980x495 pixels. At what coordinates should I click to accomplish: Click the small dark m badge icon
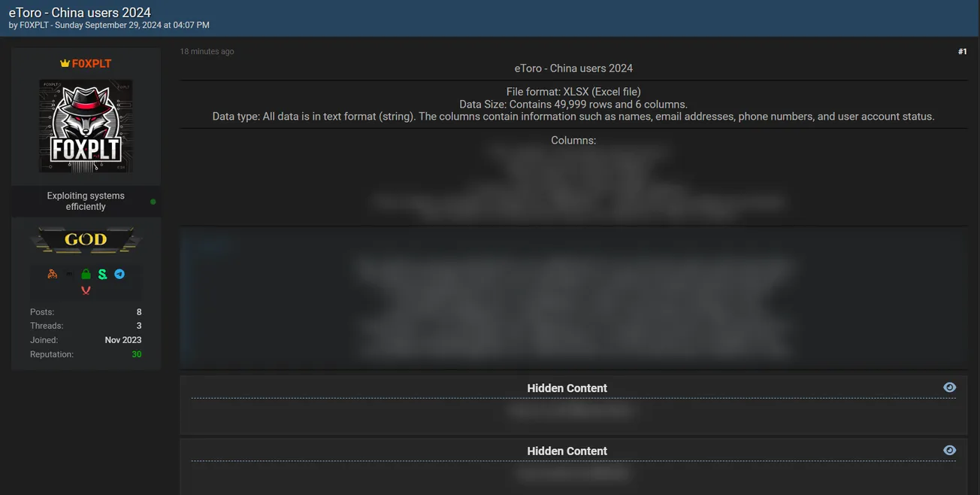coord(69,275)
